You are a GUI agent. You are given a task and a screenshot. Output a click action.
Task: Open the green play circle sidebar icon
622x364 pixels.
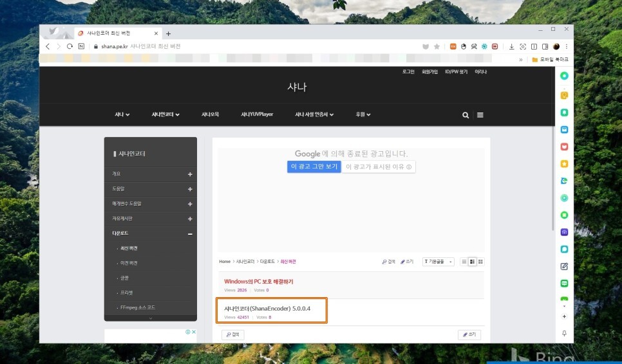tap(564, 198)
